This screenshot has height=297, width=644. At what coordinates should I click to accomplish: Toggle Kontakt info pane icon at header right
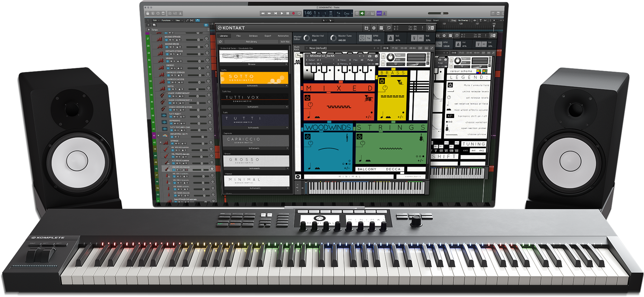click(x=431, y=28)
